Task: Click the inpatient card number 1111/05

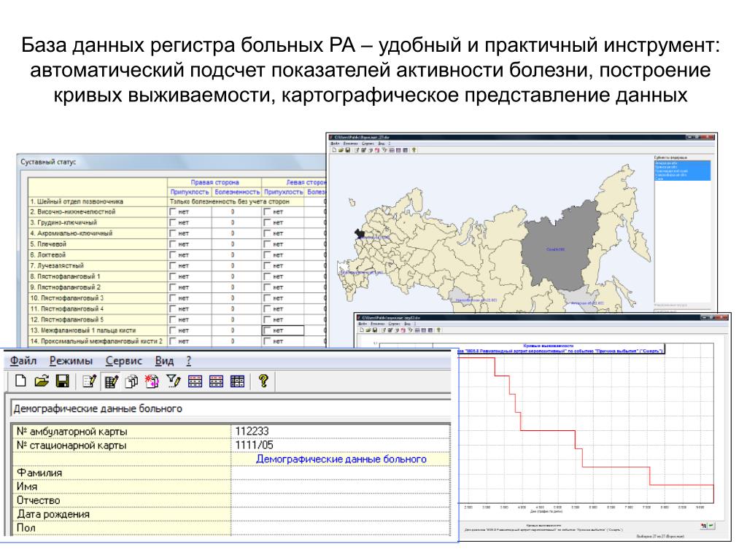Action: pyautogui.click(x=255, y=445)
